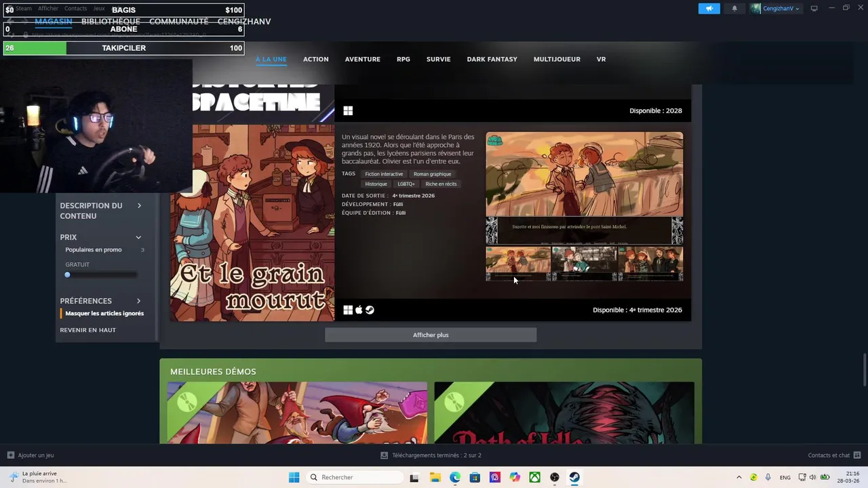Click the Windows icon beside Disponible 2028
This screenshot has width=868, height=488.
pos(348,110)
